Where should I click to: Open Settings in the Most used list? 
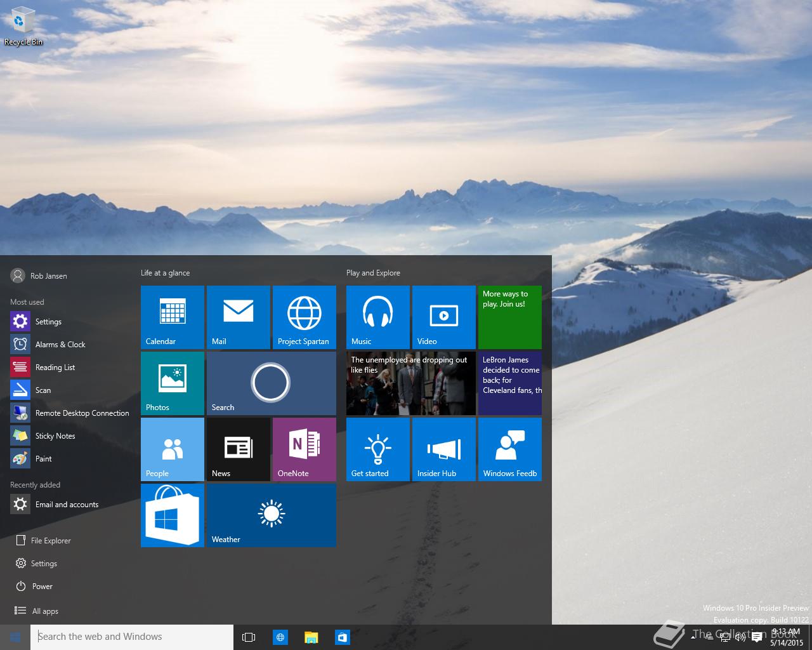(70, 322)
